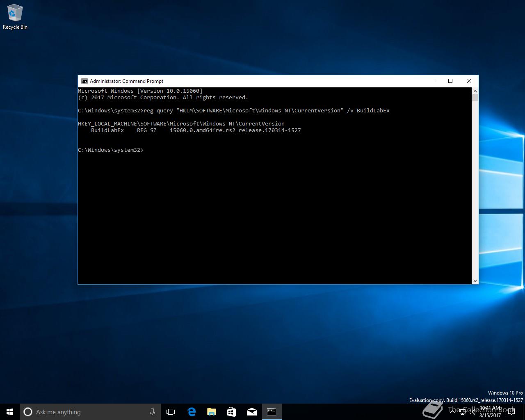This screenshot has height=420, width=525.
Task: Maximize the Command Prompt window
Action: click(450, 81)
